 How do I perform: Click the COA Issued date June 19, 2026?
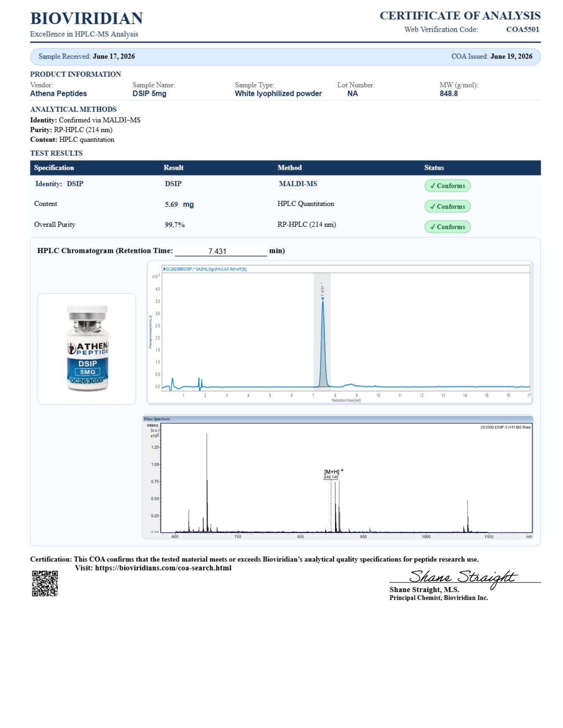(511, 57)
